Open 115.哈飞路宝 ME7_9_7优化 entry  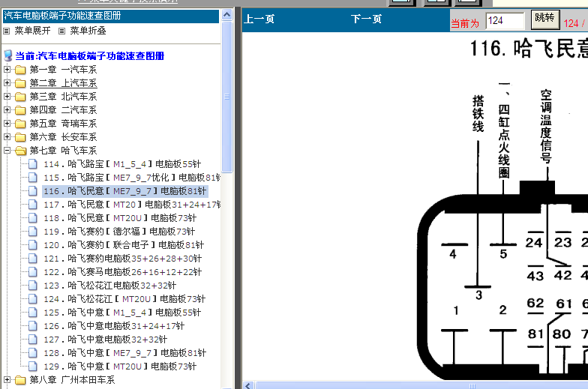(132, 178)
